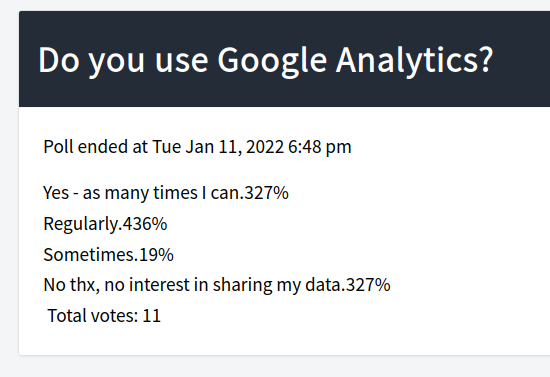Click the 436% result next to Regularly
Viewport: 550px width, 377px height.
pos(145,224)
